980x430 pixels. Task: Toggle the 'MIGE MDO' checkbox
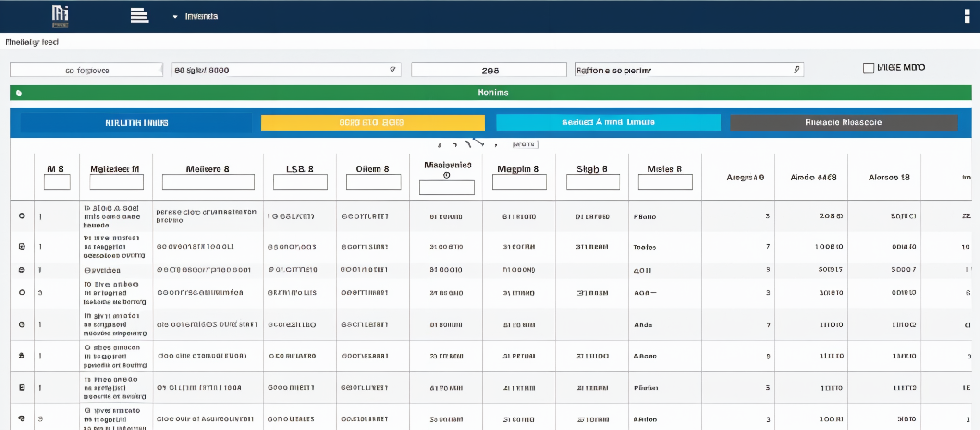coord(868,68)
